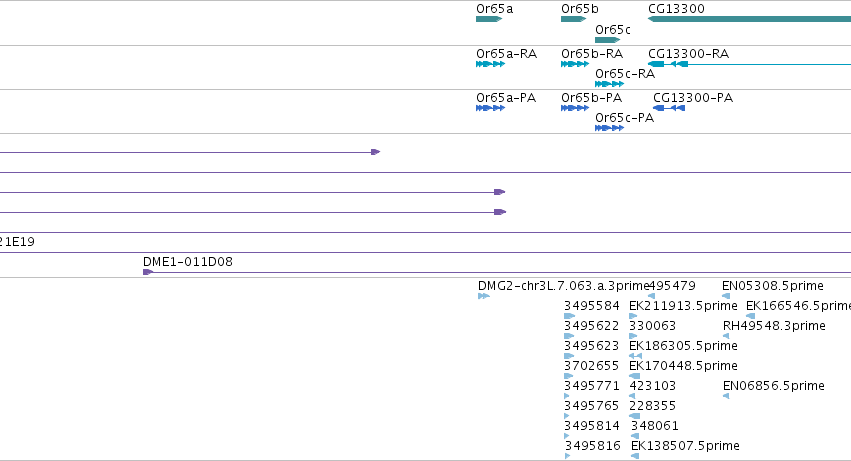Select the Or65c-RA transcript glyph
Image resolution: width=851 pixels, height=461 pixels.
coord(609,84)
